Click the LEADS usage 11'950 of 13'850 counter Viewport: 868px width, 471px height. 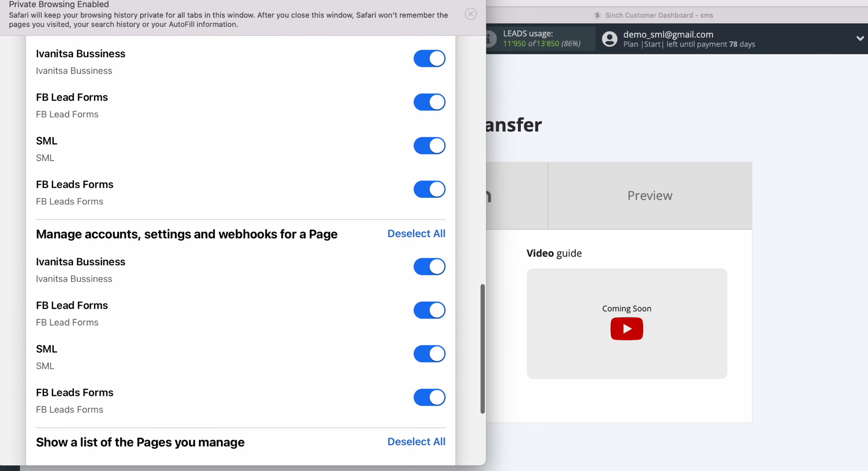pyautogui.click(x=541, y=44)
